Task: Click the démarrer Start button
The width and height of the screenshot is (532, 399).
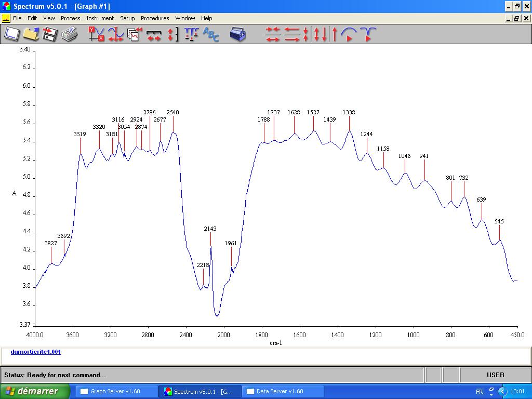Action: pyautogui.click(x=35, y=391)
